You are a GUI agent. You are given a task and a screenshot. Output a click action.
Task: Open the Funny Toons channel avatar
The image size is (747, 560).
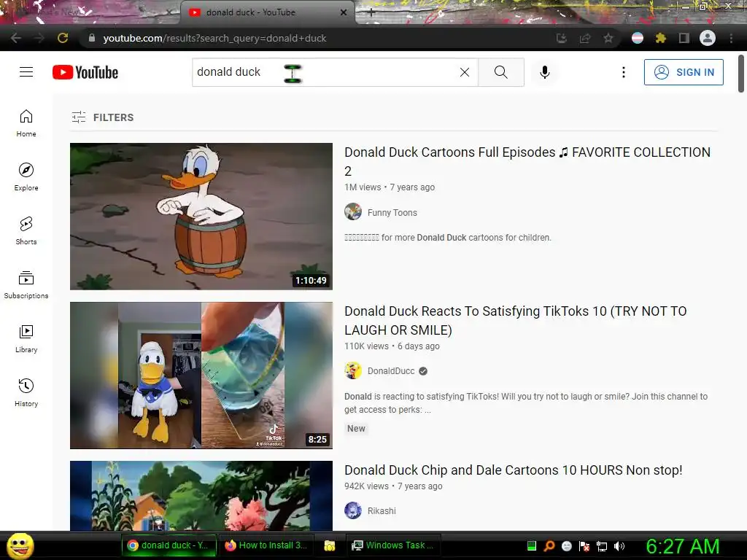[353, 212]
